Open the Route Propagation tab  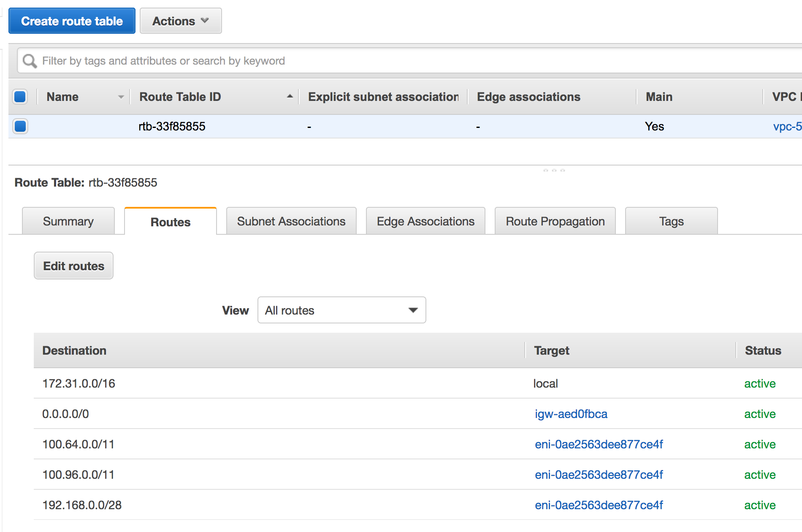(x=555, y=221)
